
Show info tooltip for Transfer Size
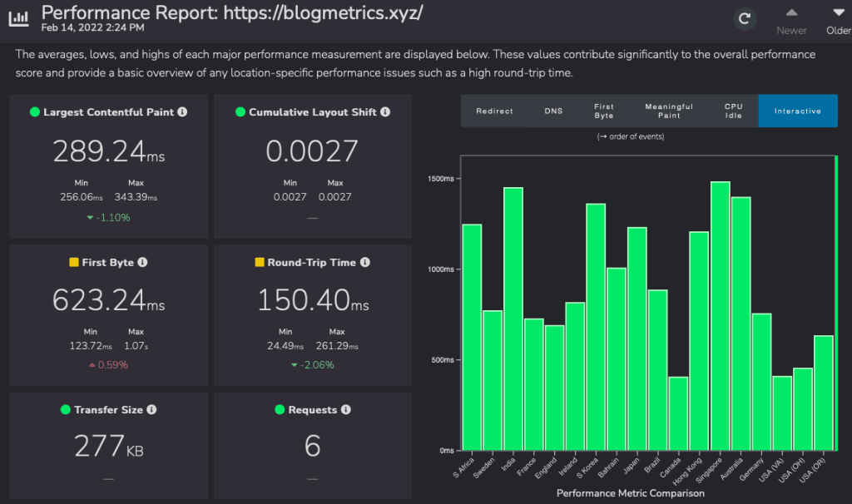click(x=151, y=410)
